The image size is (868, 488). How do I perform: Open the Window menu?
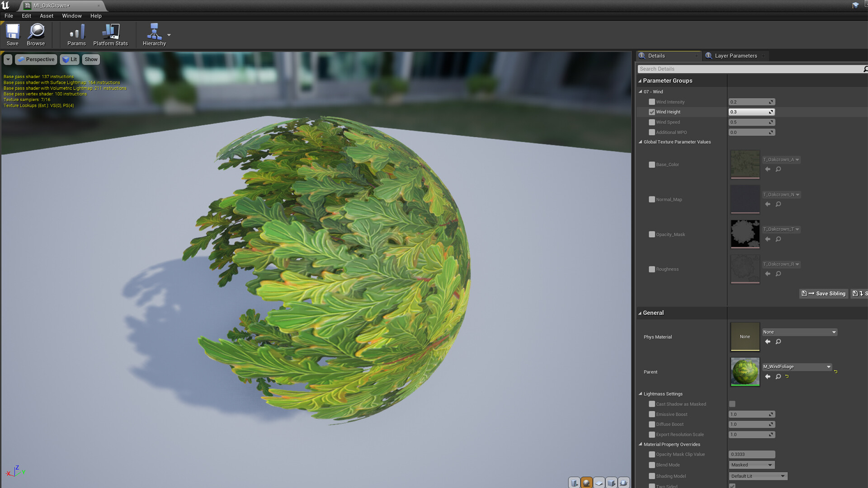click(71, 15)
